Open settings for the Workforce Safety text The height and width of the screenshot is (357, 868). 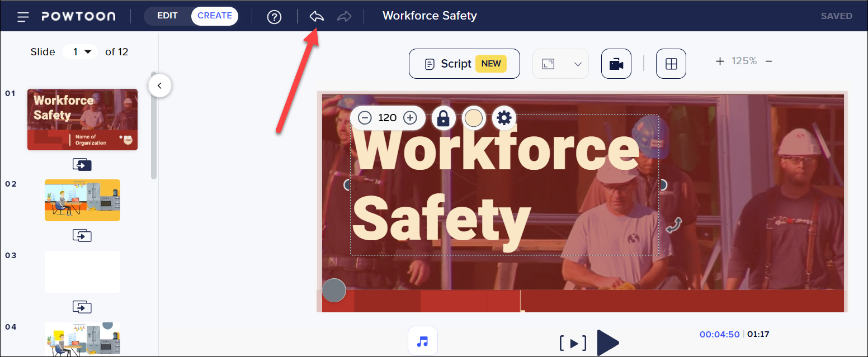[x=504, y=118]
